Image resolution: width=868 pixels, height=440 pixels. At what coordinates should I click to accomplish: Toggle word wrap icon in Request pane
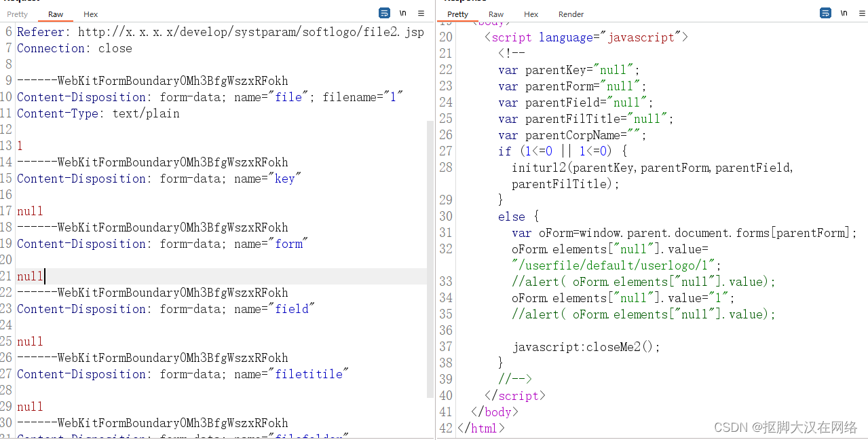tap(384, 13)
